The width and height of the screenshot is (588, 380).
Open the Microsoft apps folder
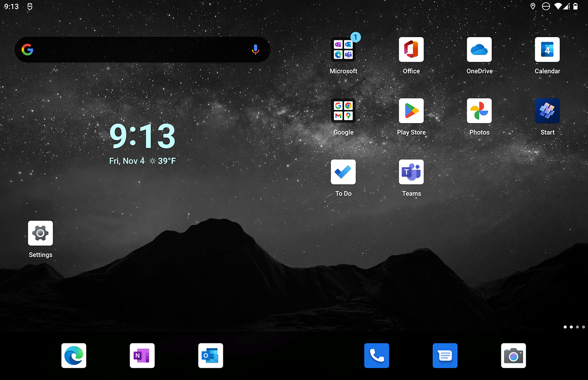tap(343, 50)
